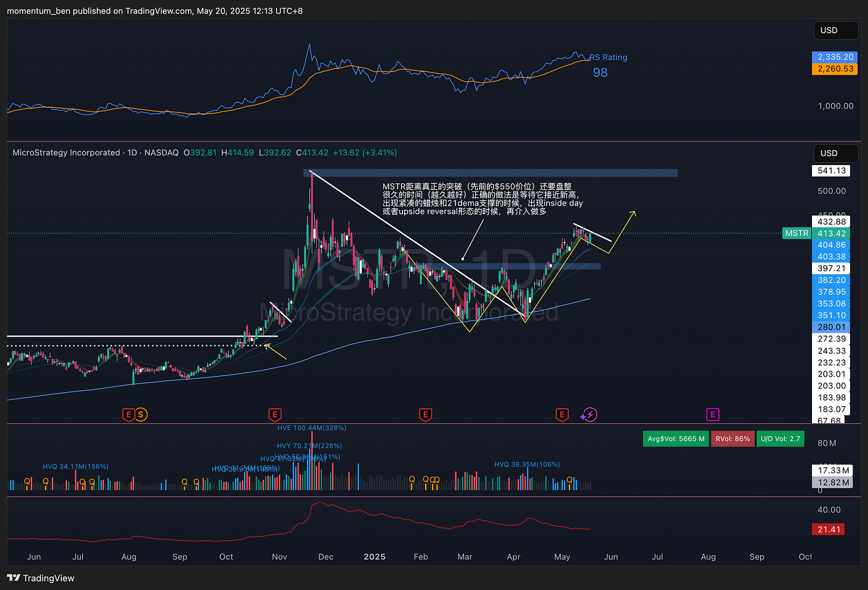Click the 243.33 price label
Image resolution: width=868 pixels, height=590 pixels.
coord(832,350)
